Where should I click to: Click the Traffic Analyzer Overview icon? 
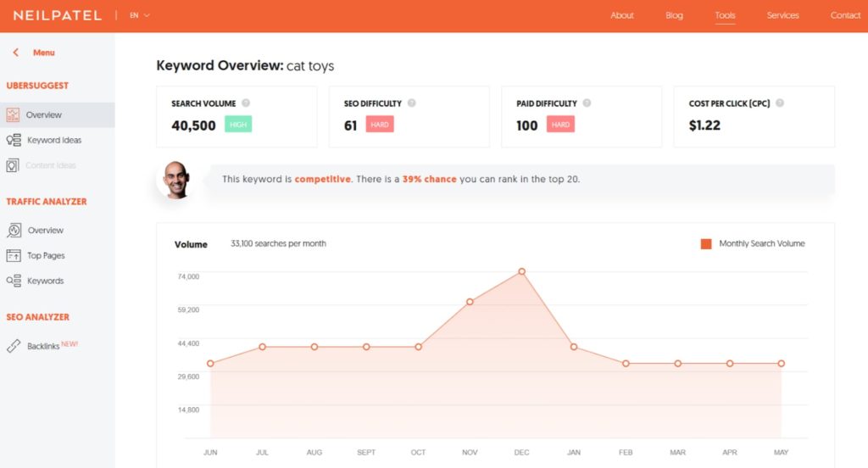click(x=14, y=230)
